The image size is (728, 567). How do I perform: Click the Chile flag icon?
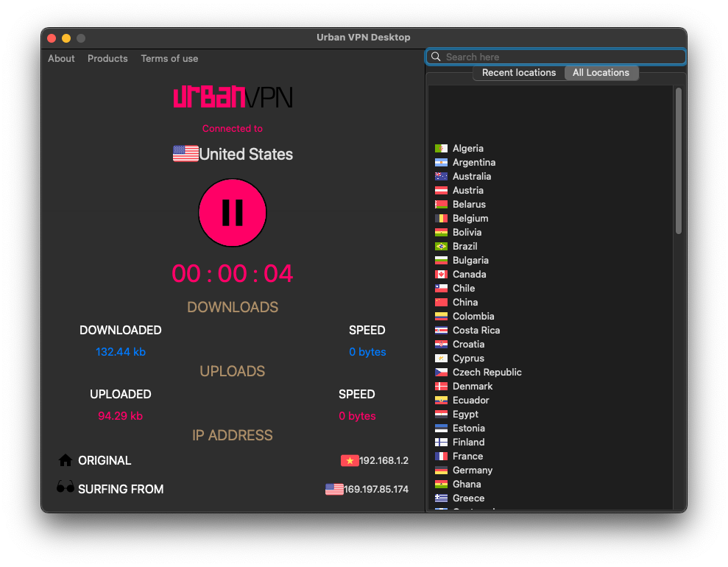(x=441, y=289)
